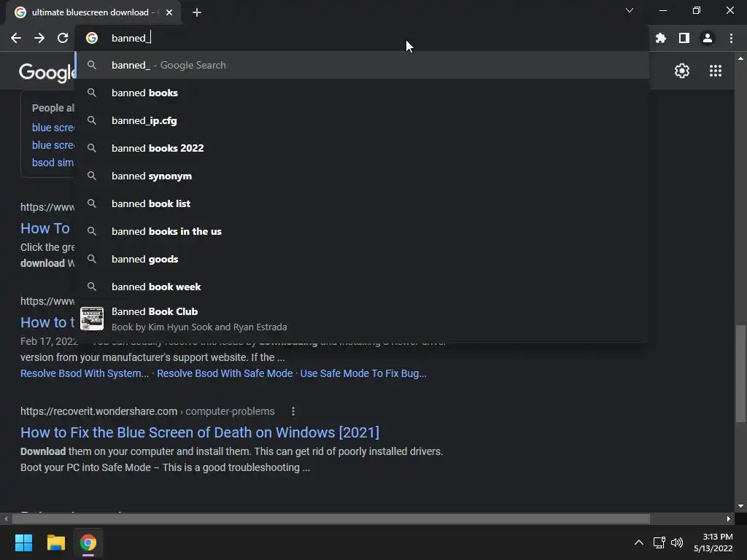Select the Banned Book Club book suggestion
Image resolution: width=747 pixels, height=560 pixels.
point(362,319)
